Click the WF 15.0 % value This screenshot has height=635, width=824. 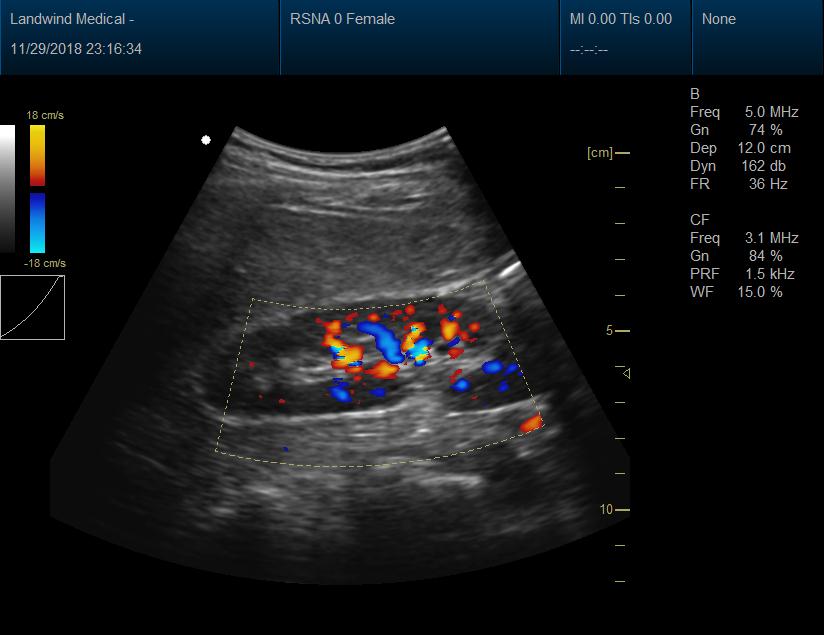click(x=760, y=292)
